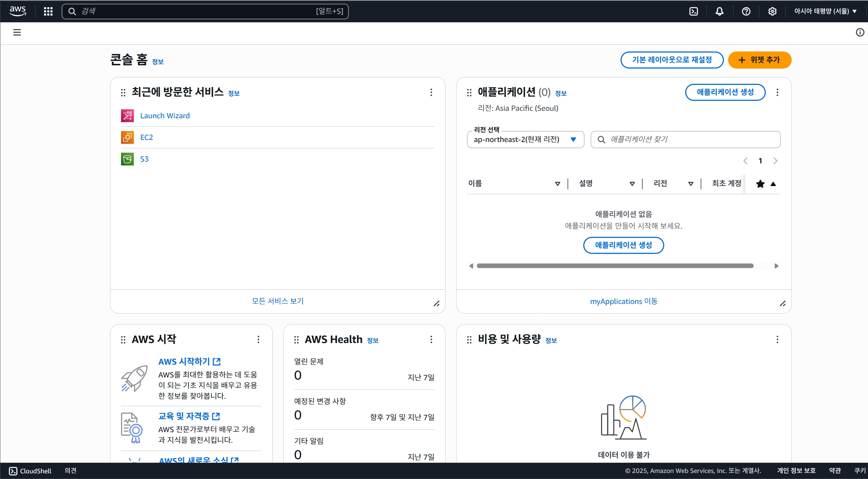Click the certificate icon beside 교육 및 자격증
868x479 pixels.
point(132,428)
